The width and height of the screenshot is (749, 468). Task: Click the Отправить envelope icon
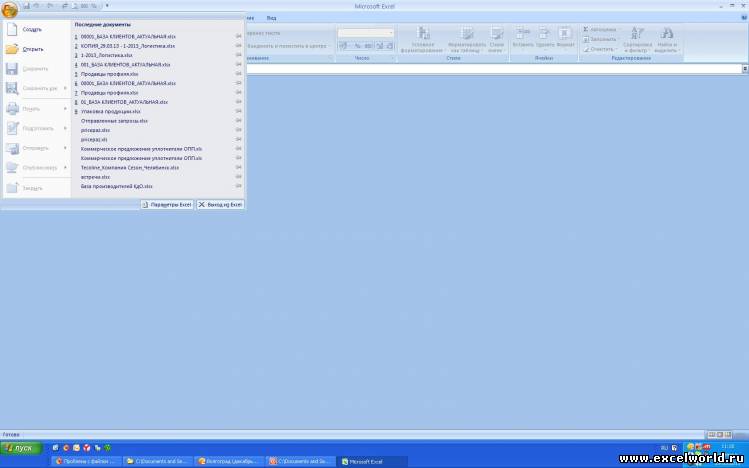12,148
